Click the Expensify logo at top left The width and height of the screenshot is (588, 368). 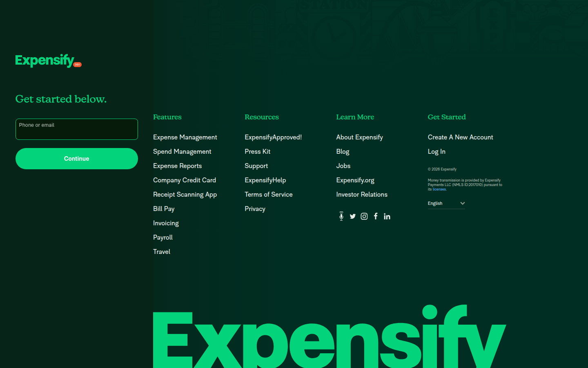tap(44, 60)
